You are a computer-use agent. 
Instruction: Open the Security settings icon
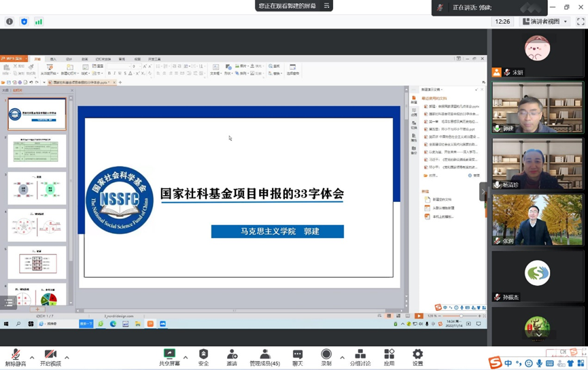(x=203, y=356)
